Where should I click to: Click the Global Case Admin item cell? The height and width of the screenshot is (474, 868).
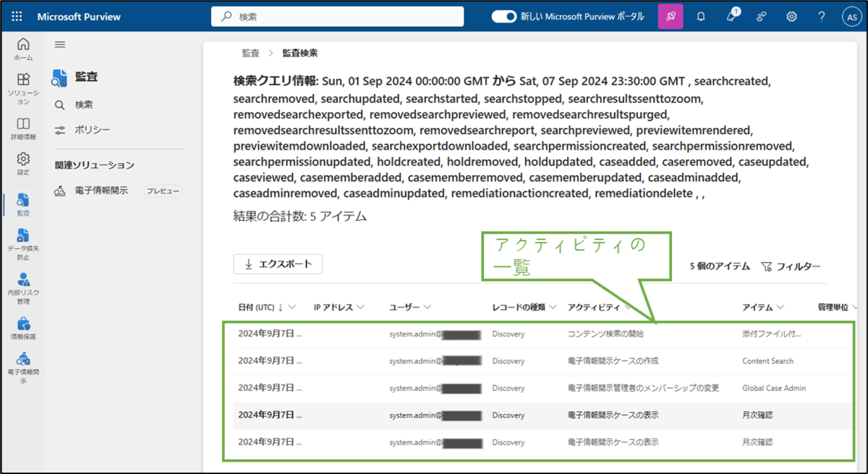tap(774, 388)
